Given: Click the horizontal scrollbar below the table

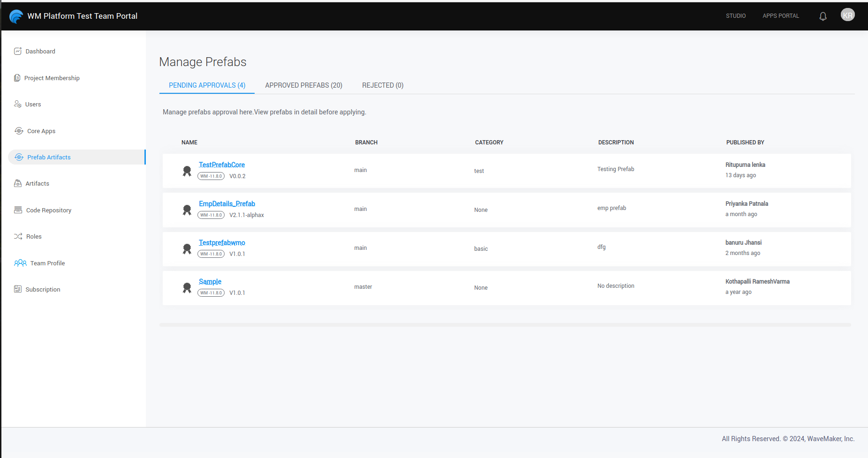Looking at the screenshot, I should (x=505, y=324).
